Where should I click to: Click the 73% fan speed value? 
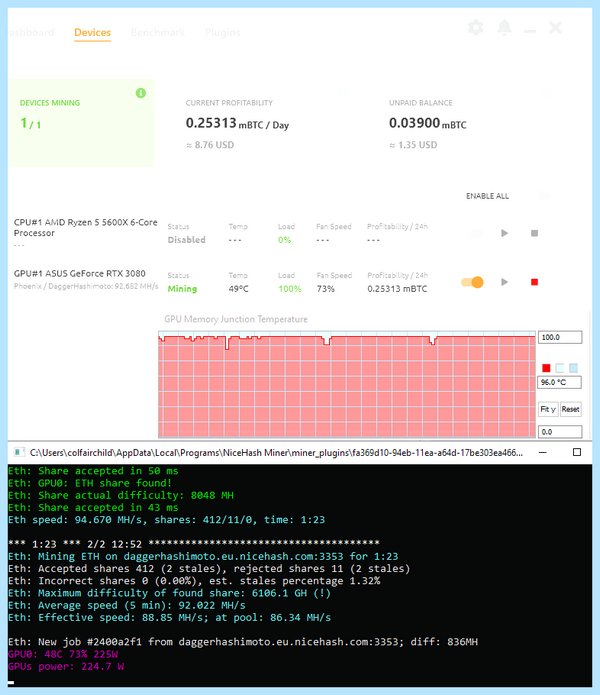tap(326, 289)
